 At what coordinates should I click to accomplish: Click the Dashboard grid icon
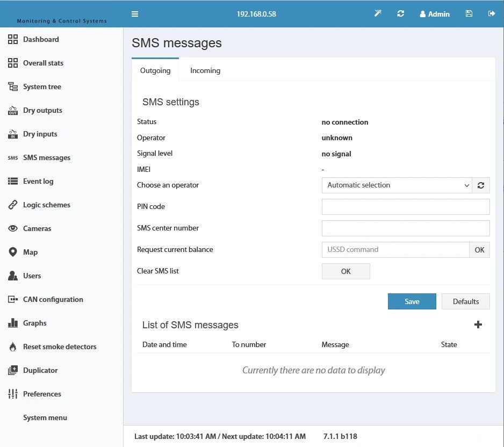[13, 39]
